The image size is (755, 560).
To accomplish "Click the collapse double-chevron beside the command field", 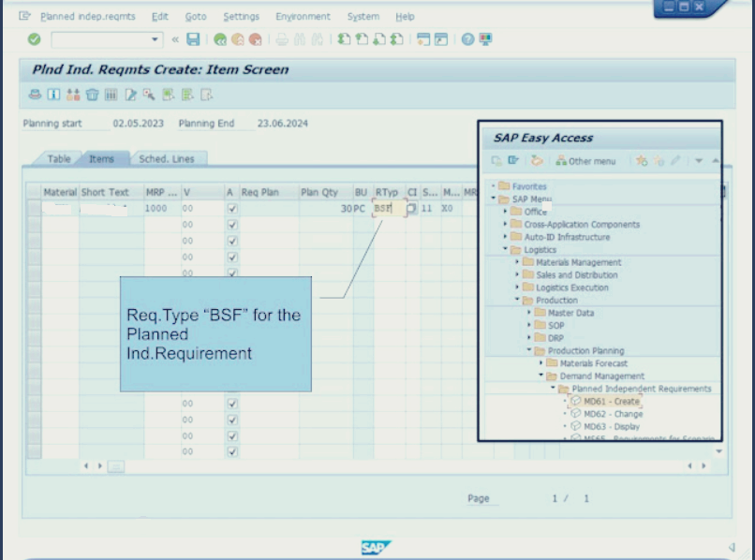I will click(x=175, y=39).
